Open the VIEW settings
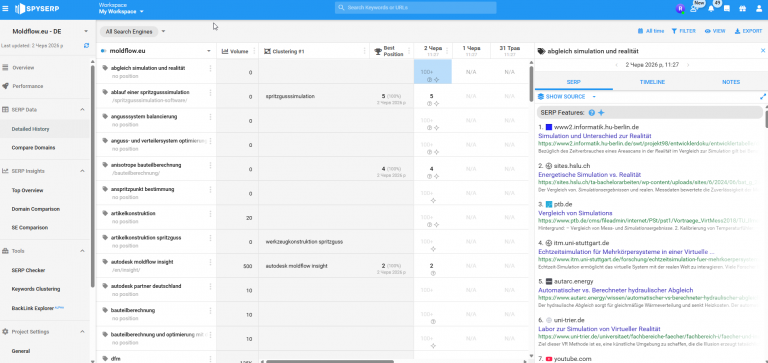Screen dimensions: 768x363 tap(715, 31)
